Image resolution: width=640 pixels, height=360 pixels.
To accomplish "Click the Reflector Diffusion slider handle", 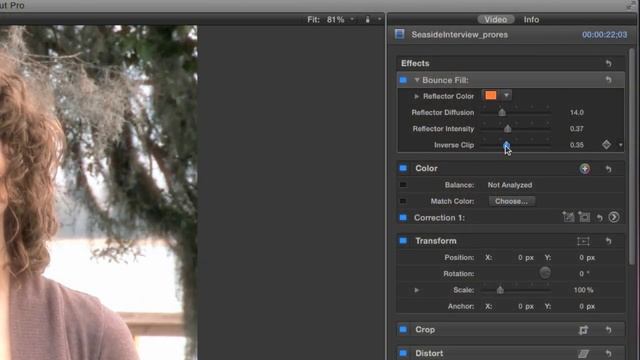I will pos(502,112).
